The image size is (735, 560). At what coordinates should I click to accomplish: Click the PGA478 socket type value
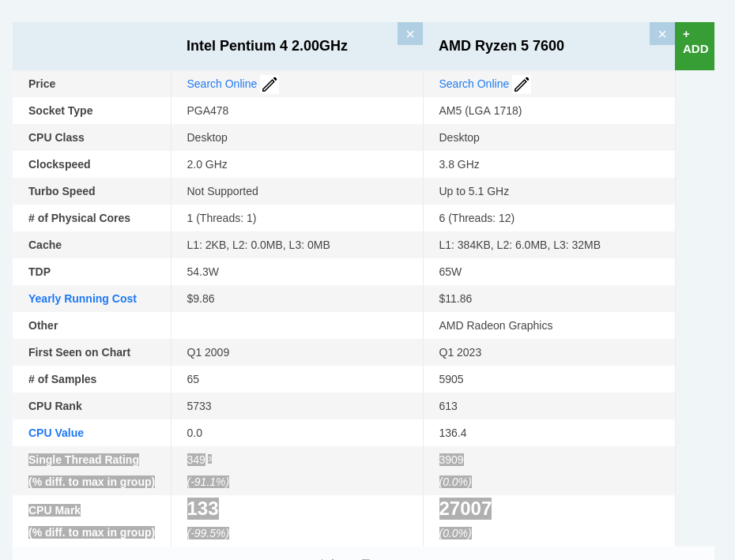[208, 111]
